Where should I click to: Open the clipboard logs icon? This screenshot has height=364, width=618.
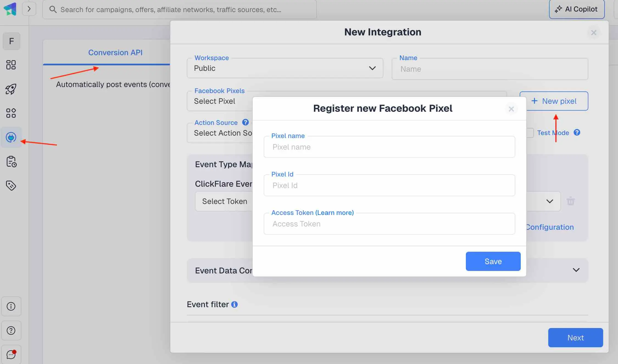[x=11, y=161]
